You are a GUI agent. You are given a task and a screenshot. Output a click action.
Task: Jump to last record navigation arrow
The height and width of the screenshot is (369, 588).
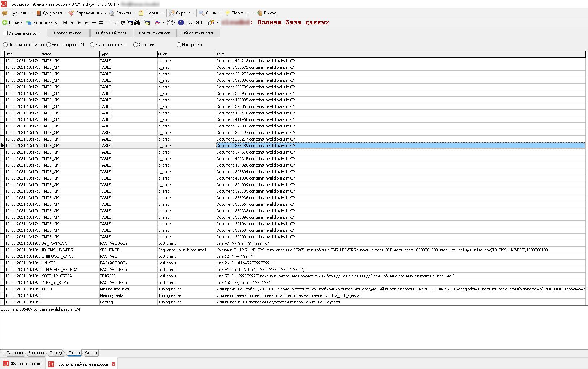pos(87,22)
